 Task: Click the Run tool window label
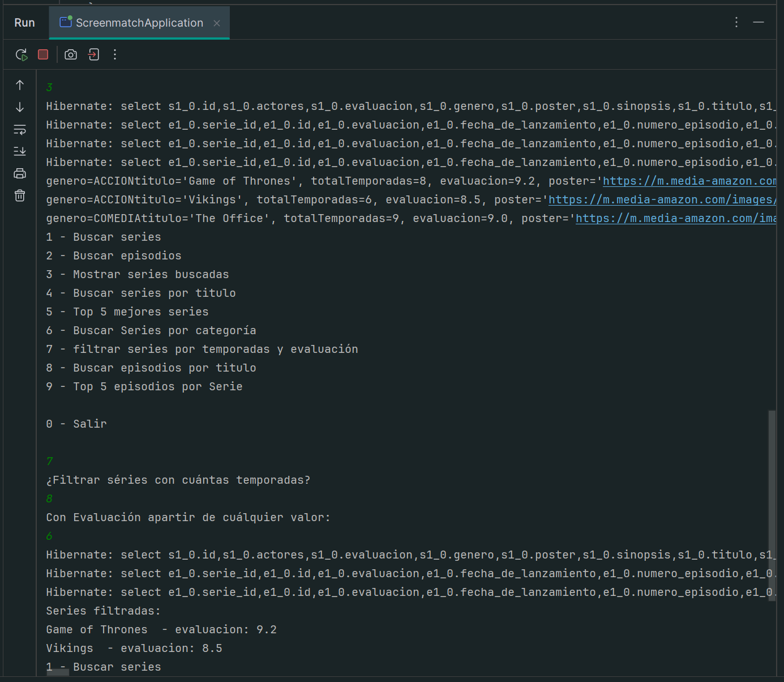(x=24, y=23)
